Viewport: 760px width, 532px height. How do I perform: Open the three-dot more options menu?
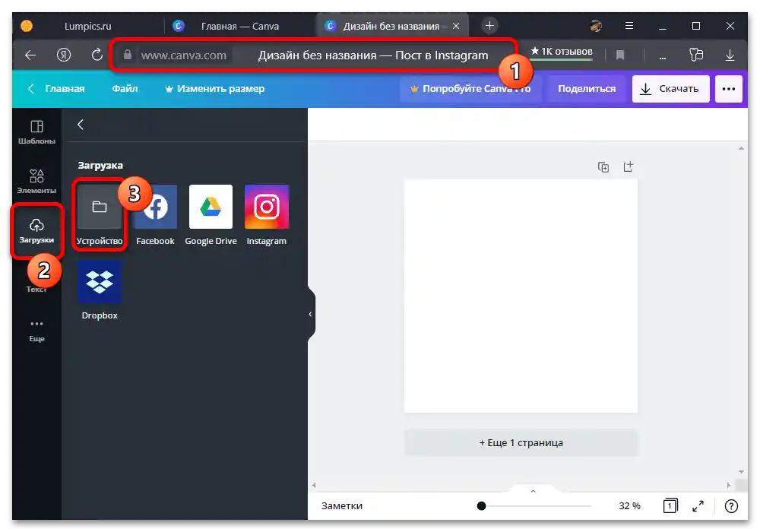729,89
